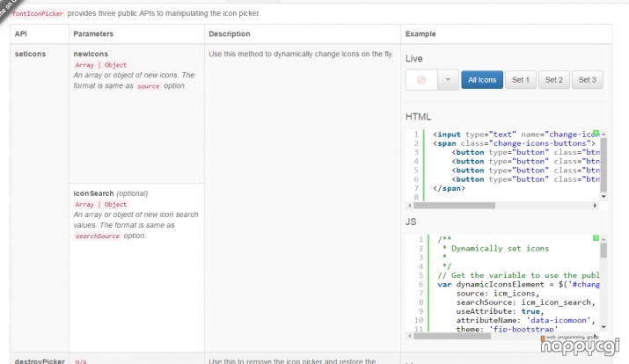
Task: Click JS code box scroll down arrow
Action: click(x=603, y=327)
